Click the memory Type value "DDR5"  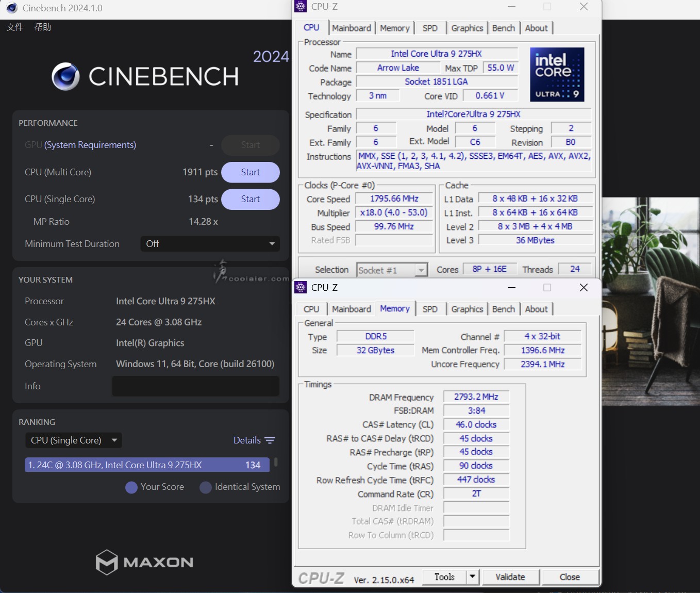[376, 336]
